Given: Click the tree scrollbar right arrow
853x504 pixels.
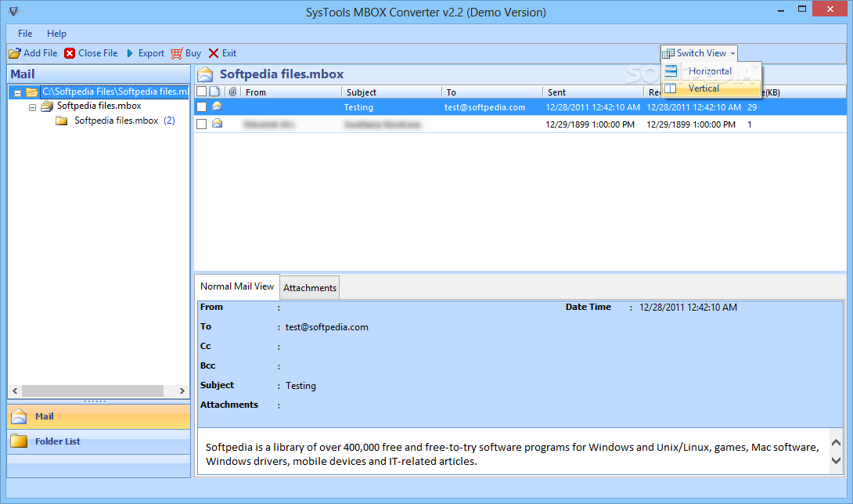Looking at the screenshot, I should tap(182, 391).
